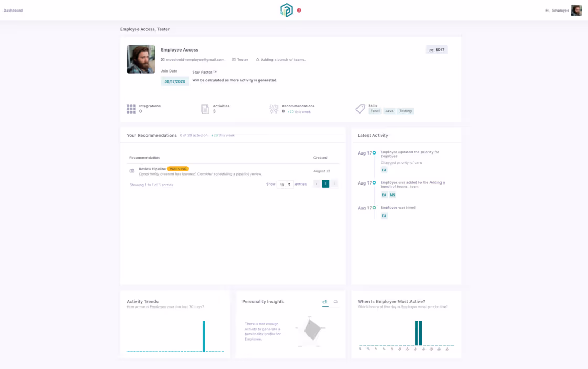Open the Show entries count dropdown
The width and height of the screenshot is (588, 369).
tap(285, 184)
